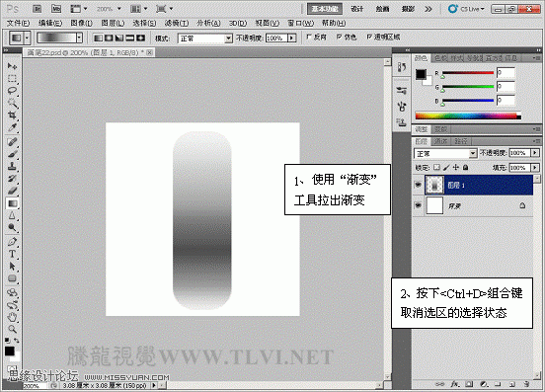Image resolution: width=545 pixels, height=392 pixels.
Task: Toggle lock image pixels brush icon
Action: tap(446, 168)
